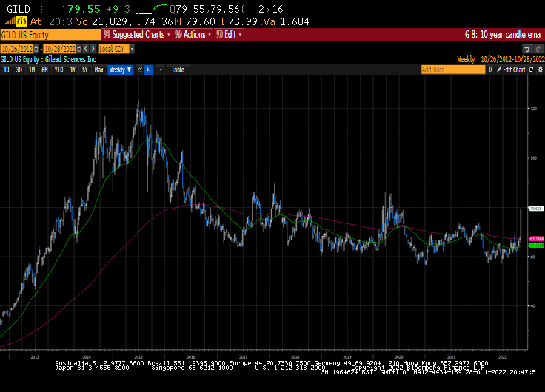This screenshot has height=392, width=545.
Task: Select the 6M range tab
Action: [x=44, y=70]
